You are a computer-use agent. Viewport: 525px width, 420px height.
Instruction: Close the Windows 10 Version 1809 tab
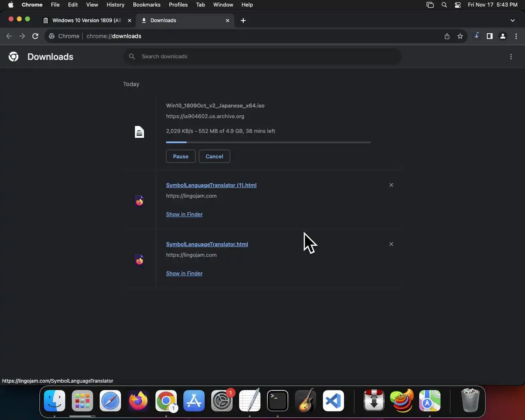point(130,21)
